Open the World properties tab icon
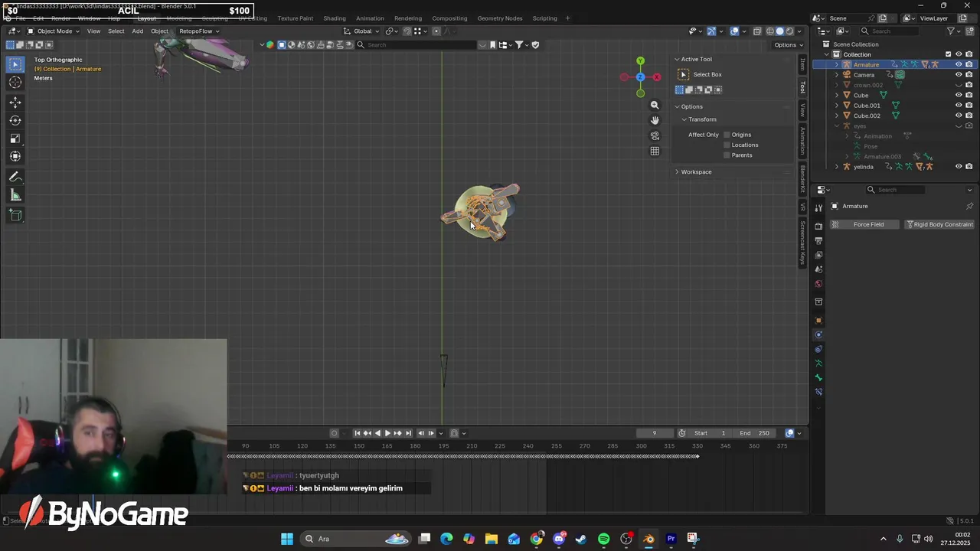This screenshot has width=980, height=551. coord(818,284)
